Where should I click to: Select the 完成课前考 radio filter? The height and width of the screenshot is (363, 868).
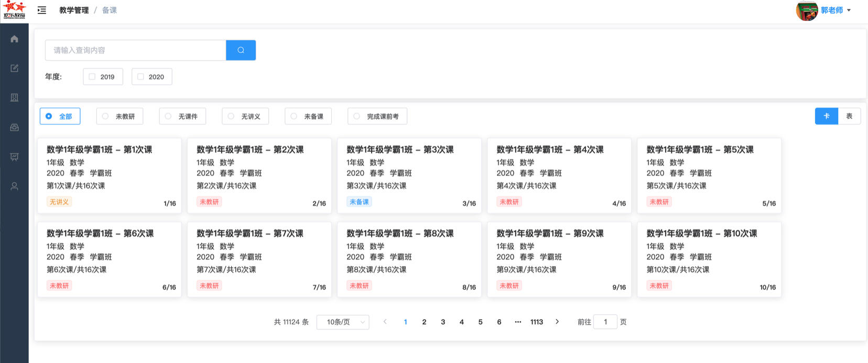377,116
